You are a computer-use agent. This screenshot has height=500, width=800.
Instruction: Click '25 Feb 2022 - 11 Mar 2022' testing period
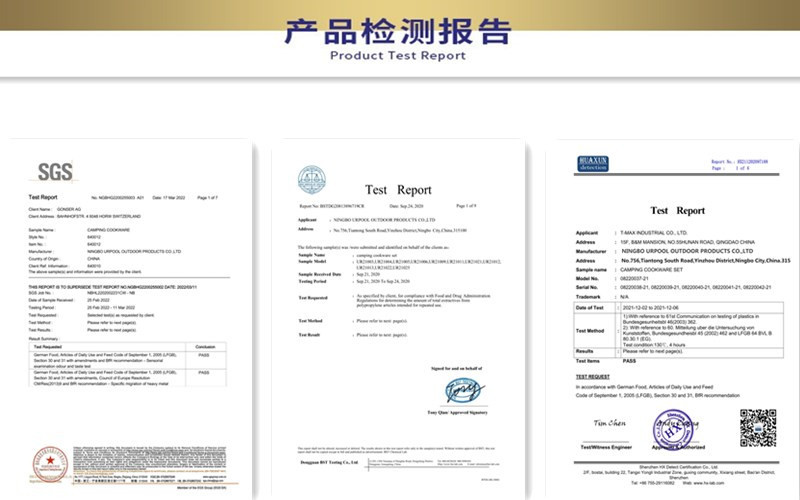[x=111, y=308]
